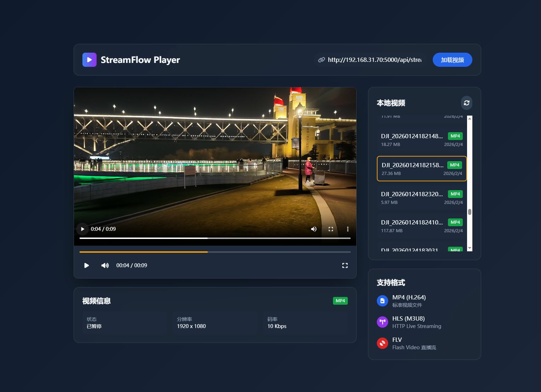
Task: Select video DJI_20260124182148 in the list
Action: 422,140
